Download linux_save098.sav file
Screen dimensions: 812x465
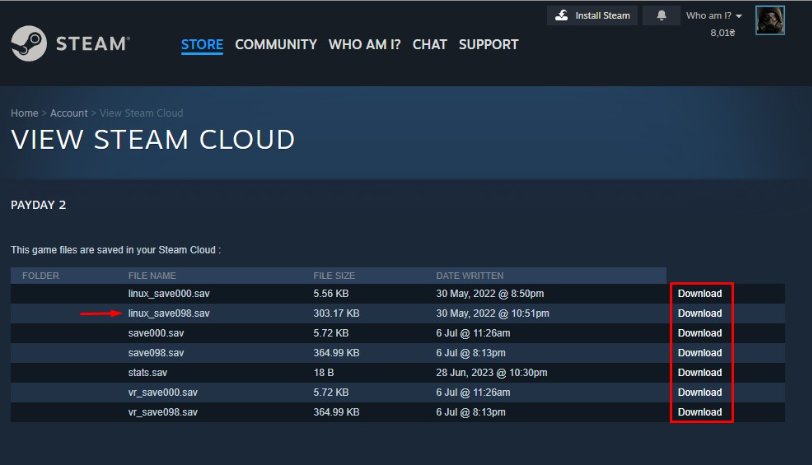[699, 313]
